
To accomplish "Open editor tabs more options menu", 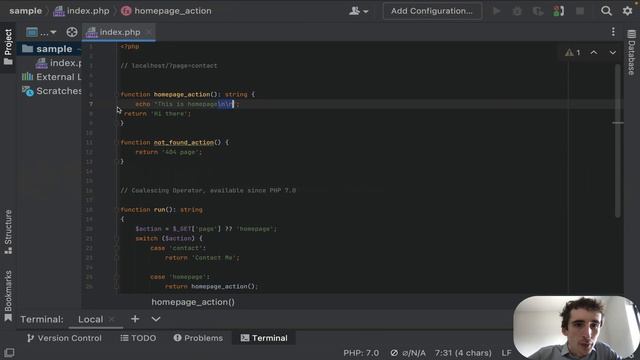I will [613, 32].
